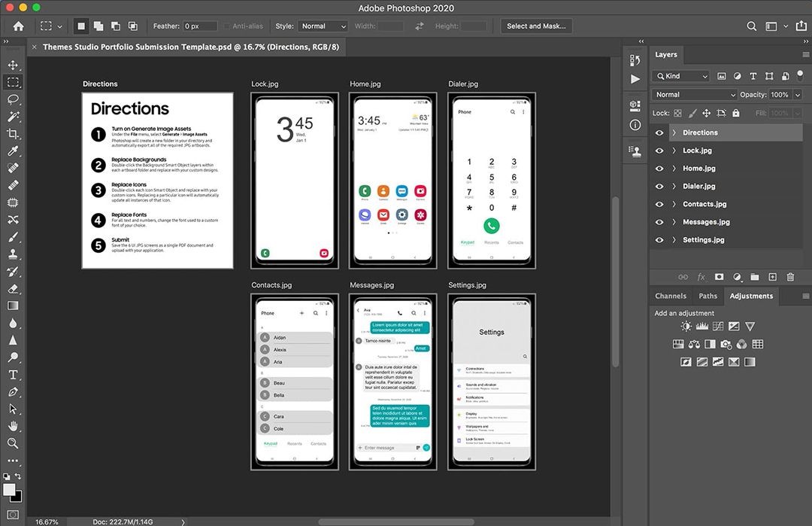Click the Feather input field
Viewport: 812px width, 526px height.
tap(201, 26)
